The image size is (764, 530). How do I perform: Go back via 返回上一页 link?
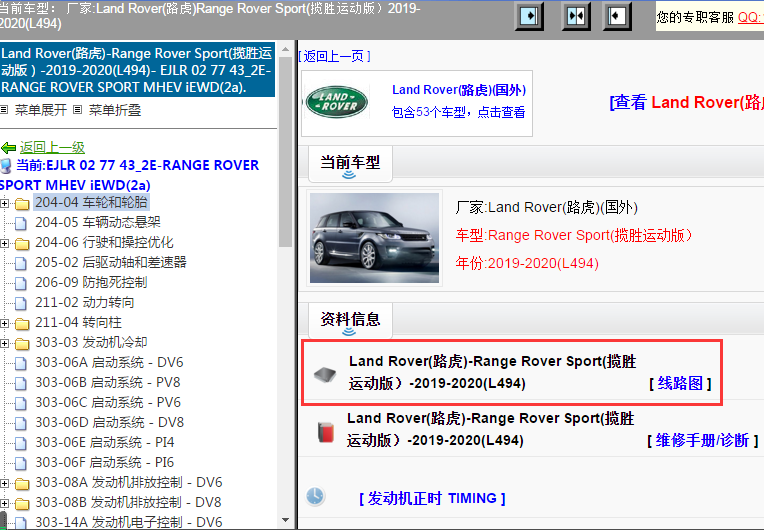click(334, 57)
